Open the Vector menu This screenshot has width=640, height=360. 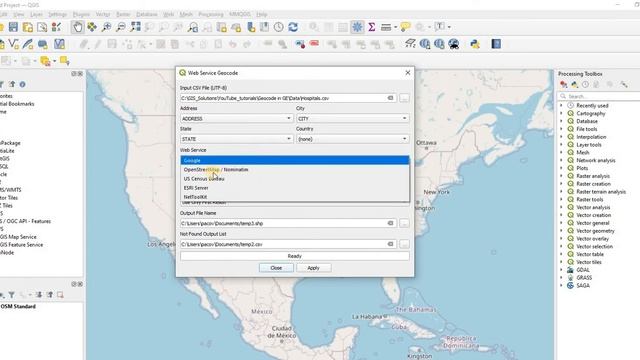[103, 14]
